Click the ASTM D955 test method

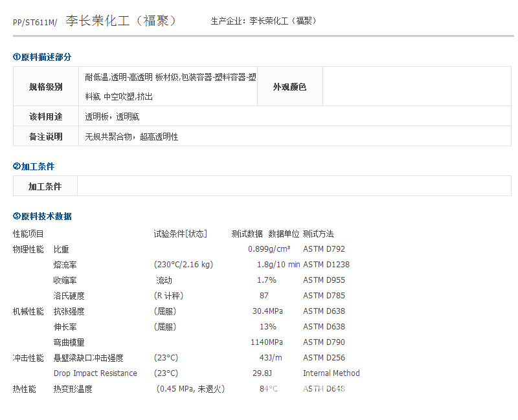click(x=324, y=280)
